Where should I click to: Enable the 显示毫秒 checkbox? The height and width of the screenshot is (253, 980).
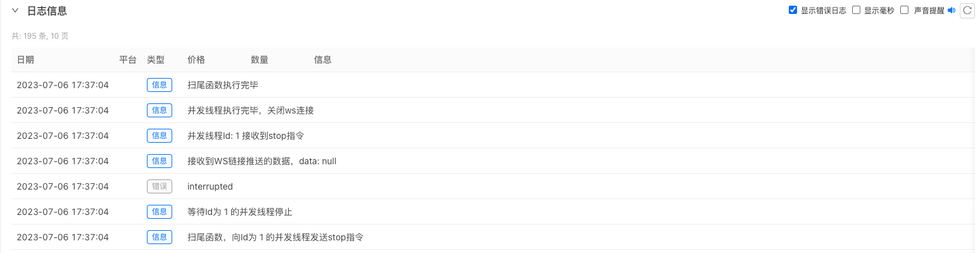[x=856, y=10]
